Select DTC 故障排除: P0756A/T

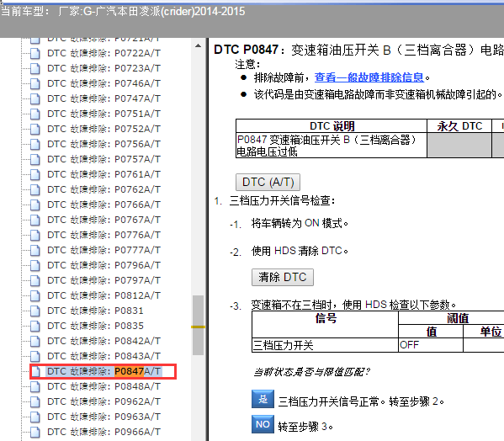click(x=103, y=144)
